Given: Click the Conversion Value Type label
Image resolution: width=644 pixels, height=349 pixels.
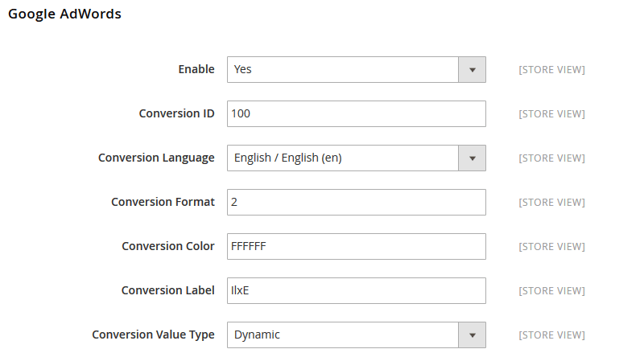Looking at the screenshot, I should pyautogui.click(x=153, y=335).
